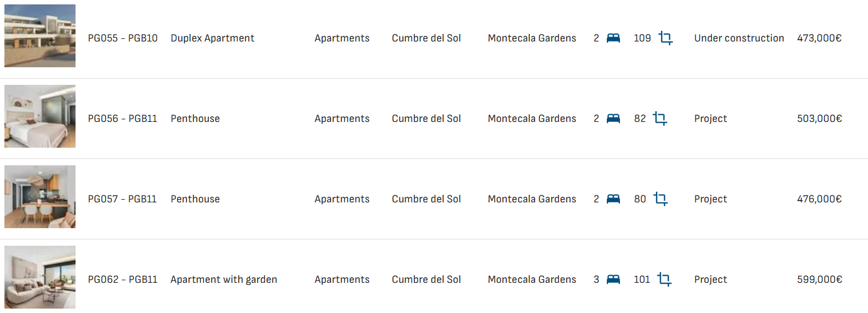Viewport: 868px width, 313px height.
Task: Click area crop icon beside 101
Action: tap(664, 280)
